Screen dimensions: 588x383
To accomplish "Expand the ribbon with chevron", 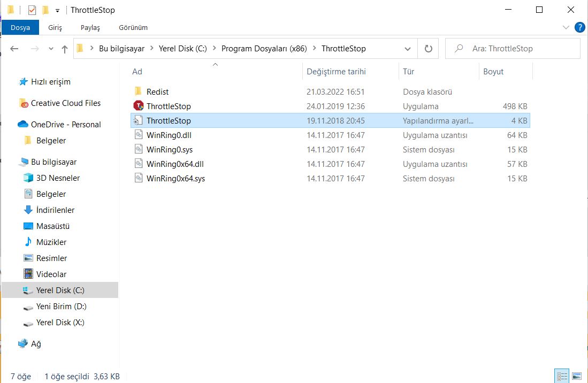I will click(566, 27).
